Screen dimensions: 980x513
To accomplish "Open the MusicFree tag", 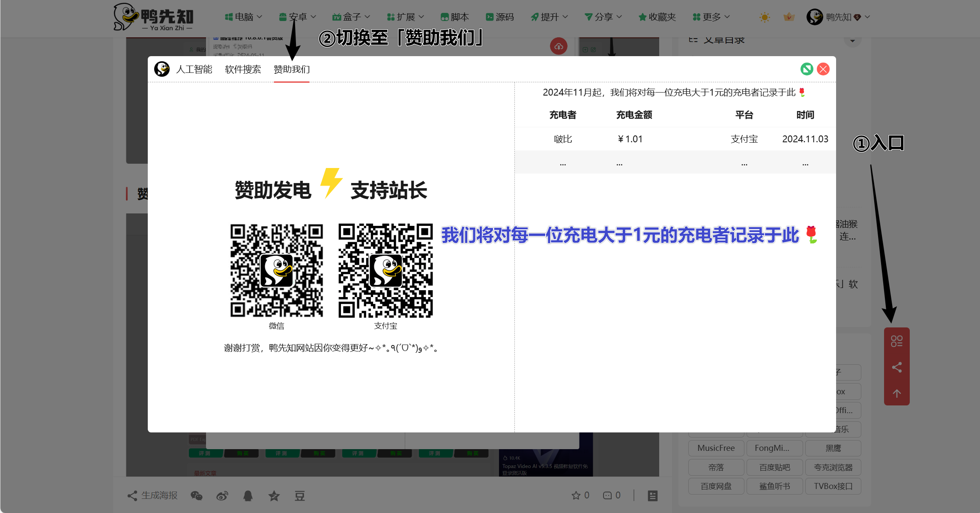I will pyautogui.click(x=716, y=448).
